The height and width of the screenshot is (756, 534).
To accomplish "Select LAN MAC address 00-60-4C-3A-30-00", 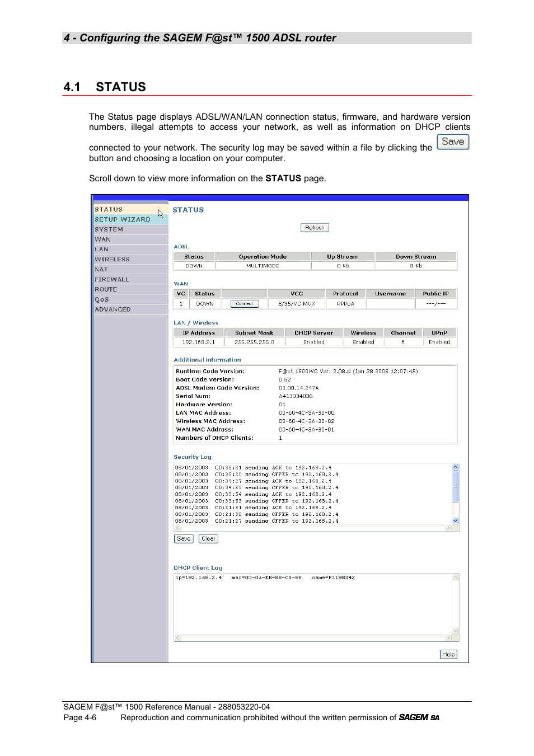I will (307, 413).
